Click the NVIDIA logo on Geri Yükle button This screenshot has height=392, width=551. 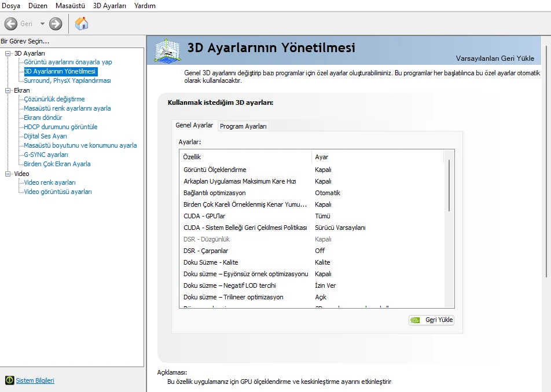click(x=415, y=320)
